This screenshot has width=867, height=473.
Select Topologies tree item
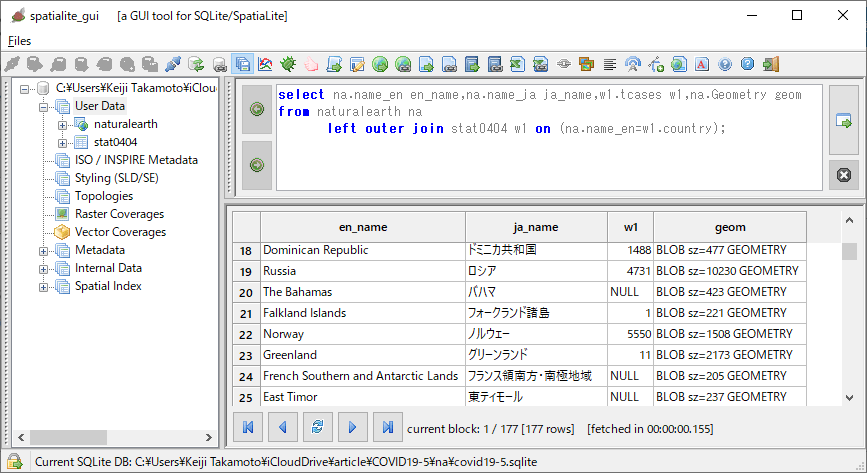coord(104,196)
